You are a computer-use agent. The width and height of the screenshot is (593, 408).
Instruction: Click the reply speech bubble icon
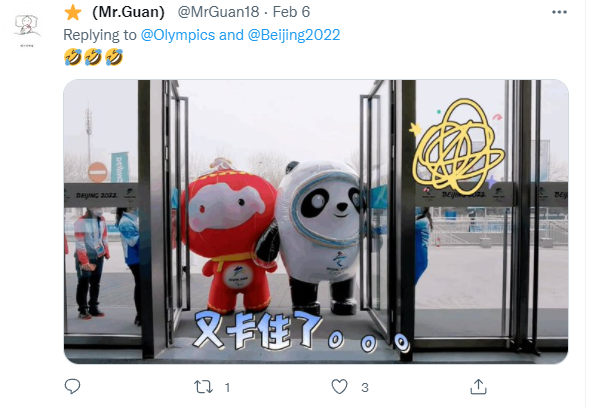pos(72,386)
